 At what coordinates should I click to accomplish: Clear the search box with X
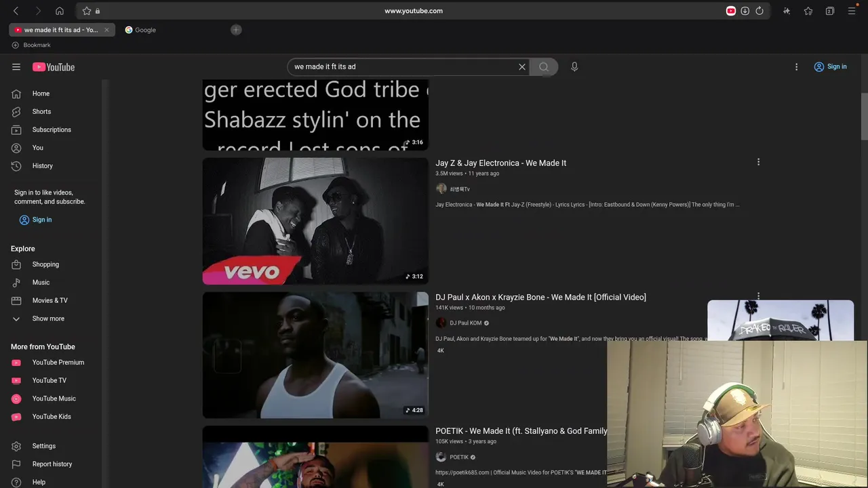(x=522, y=67)
